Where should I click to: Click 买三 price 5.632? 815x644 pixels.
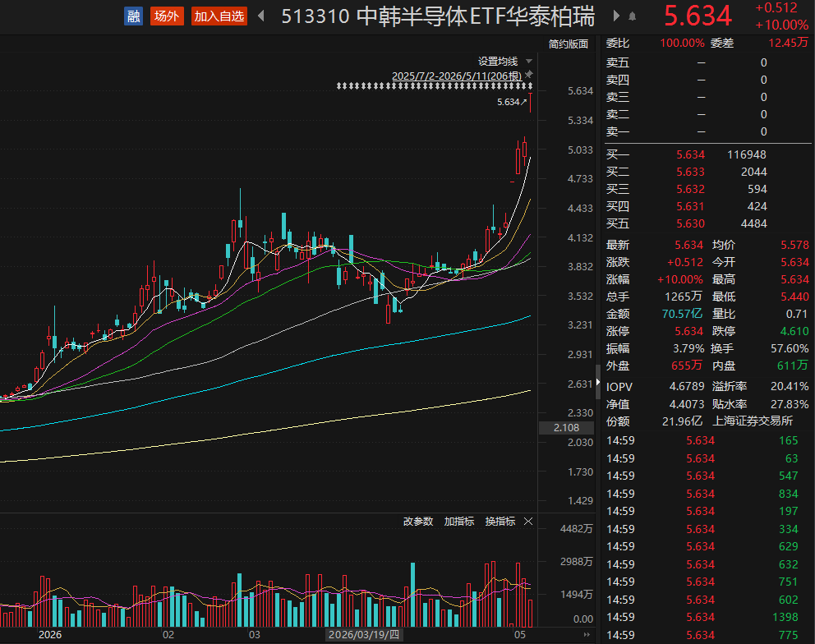690,189
